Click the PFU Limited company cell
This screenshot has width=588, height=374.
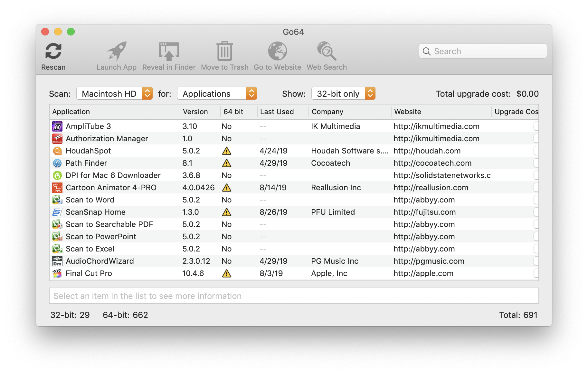click(x=333, y=212)
